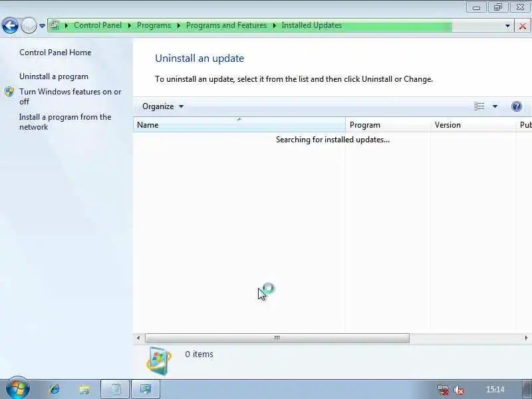Open the Windows Start orb
Image resolution: width=532 pixels, height=399 pixels.
tap(18, 388)
